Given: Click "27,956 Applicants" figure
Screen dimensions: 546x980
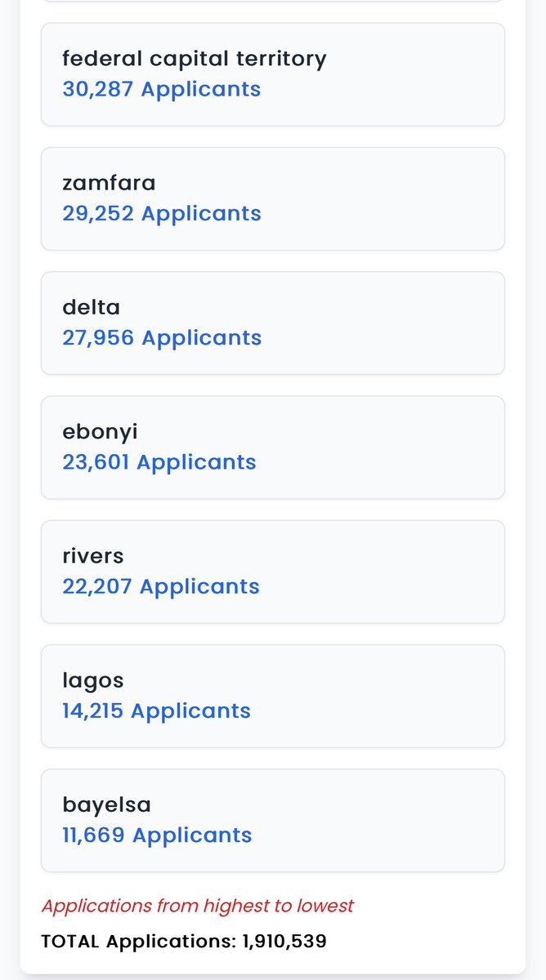Looking at the screenshot, I should click(x=162, y=338).
